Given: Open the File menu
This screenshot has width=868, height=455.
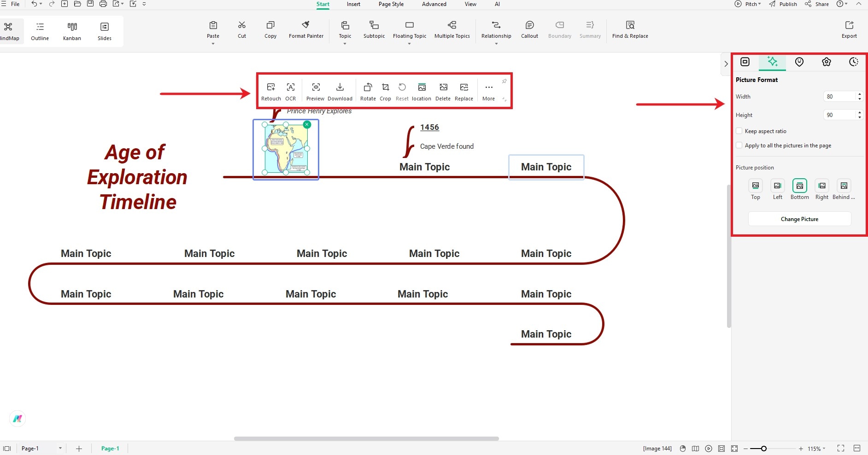Looking at the screenshot, I should pyautogui.click(x=15, y=4).
